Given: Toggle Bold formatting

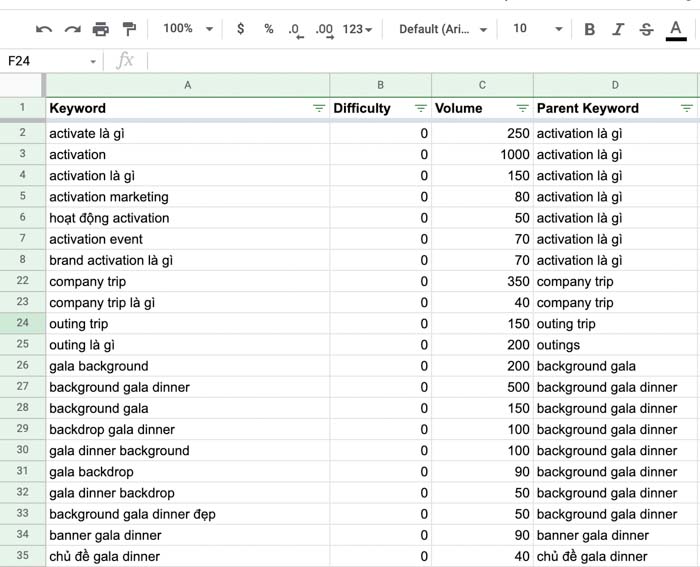Looking at the screenshot, I should pos(589,29).
